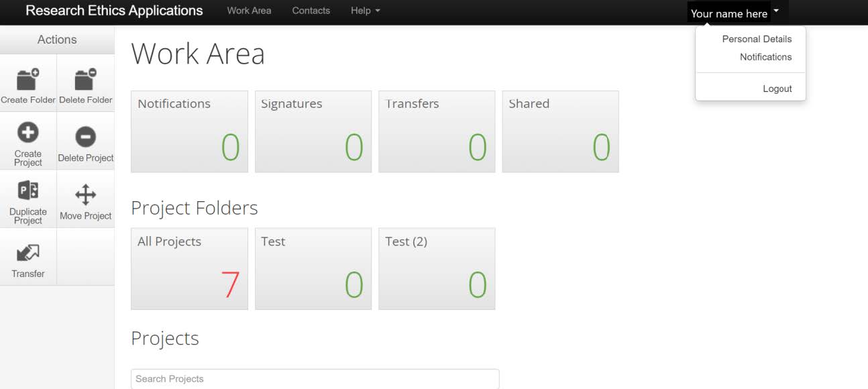
Task: Click Personal Details in the account menu
Action: (756, 39)
